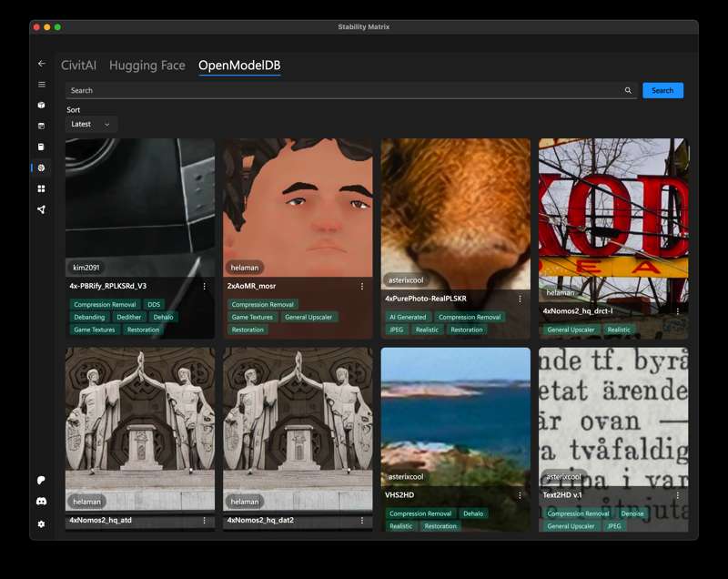Click the AI Generated tag on 4xPurePhoto-RealPLSKR
Image resolution: width=728 pixels, height=579 pixels.
click(407, 318)
